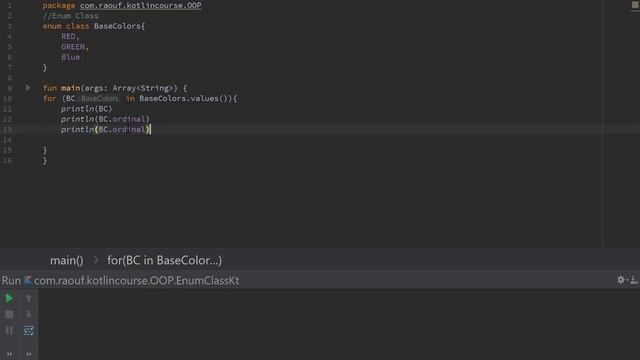Open the code analysis indicator in the editor corner
This screenshot has height=360, width=640.
pyautogui.click(x=635, y=5)
